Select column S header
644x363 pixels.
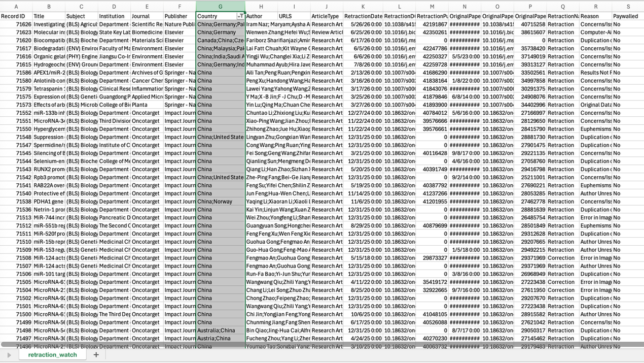click(628, 7)
